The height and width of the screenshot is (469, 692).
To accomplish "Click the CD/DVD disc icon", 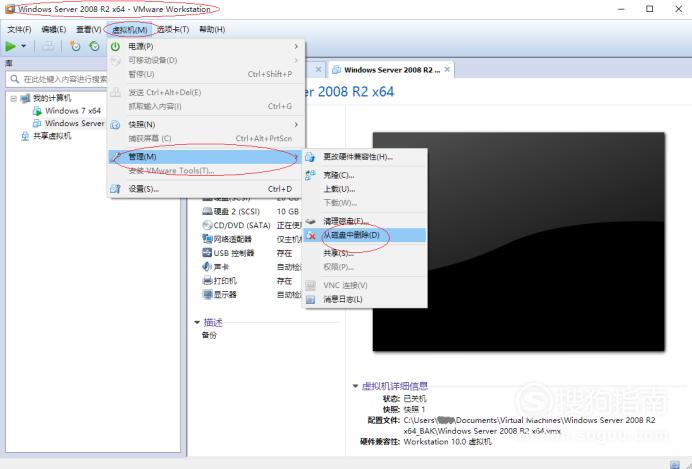I will point(207,225).
